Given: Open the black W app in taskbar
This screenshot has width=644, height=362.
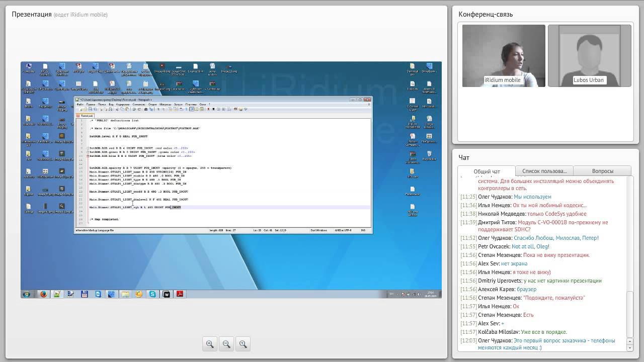Looking at the screenshot, I should point(167,294).
